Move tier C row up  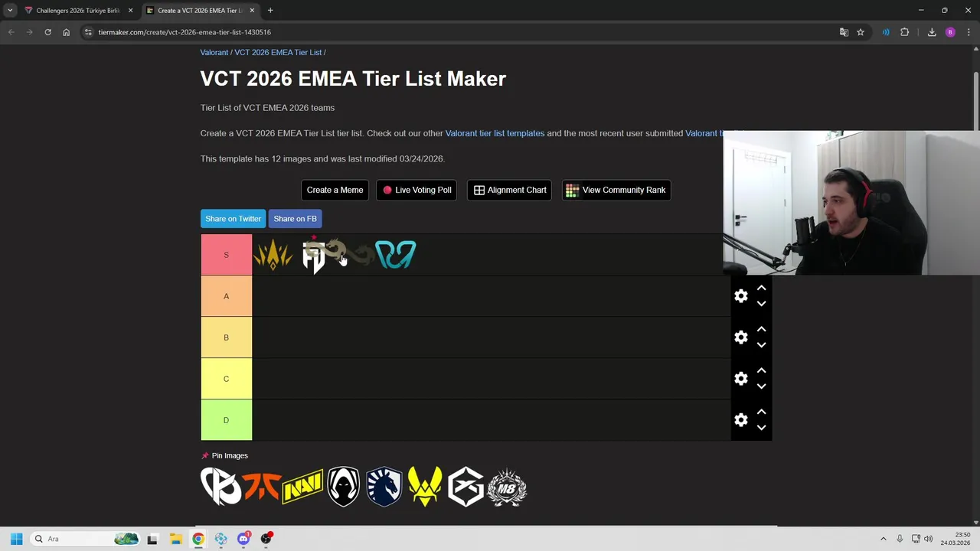pos(761,370)
